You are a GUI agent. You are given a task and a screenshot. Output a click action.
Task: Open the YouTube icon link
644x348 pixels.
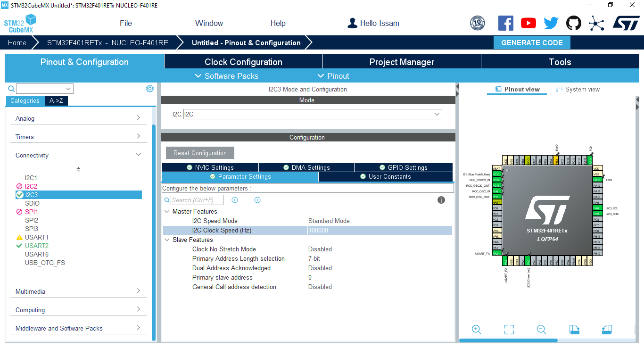(x=528, y=23)
